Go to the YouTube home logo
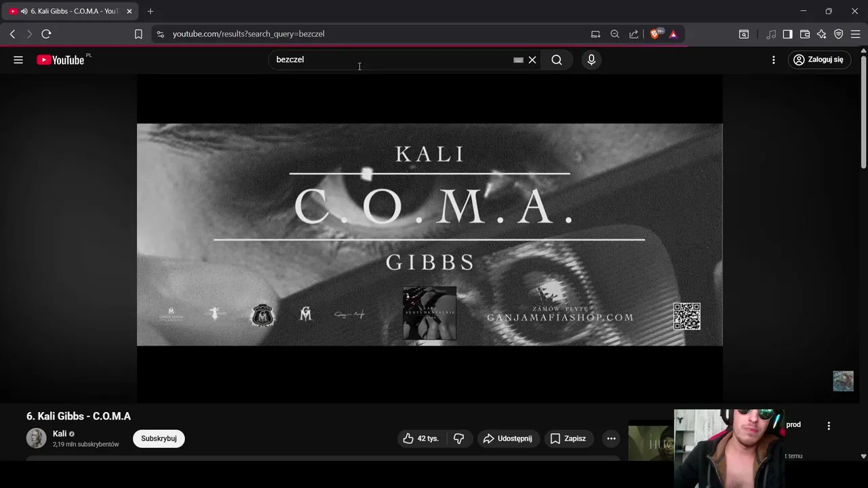The image size is (868, 488). [60, 60]
